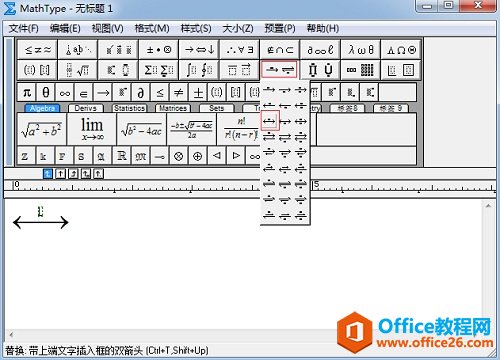Select double arrow with upper and lower slots

point(301,121)
